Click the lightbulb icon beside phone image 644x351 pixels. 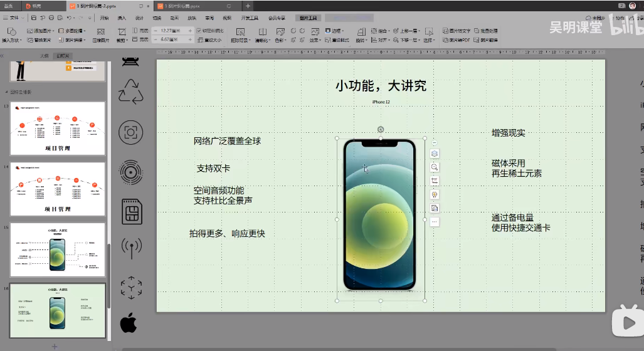[x=434, y=194]
